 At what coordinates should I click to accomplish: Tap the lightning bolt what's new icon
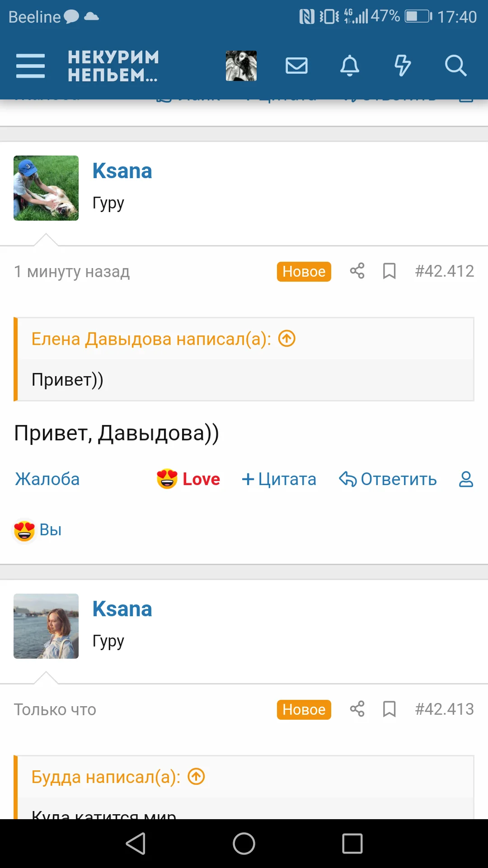402,66
